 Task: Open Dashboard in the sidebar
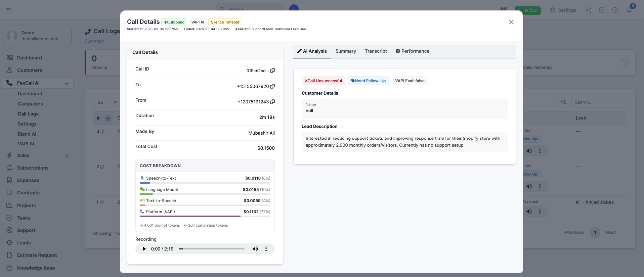30,58
